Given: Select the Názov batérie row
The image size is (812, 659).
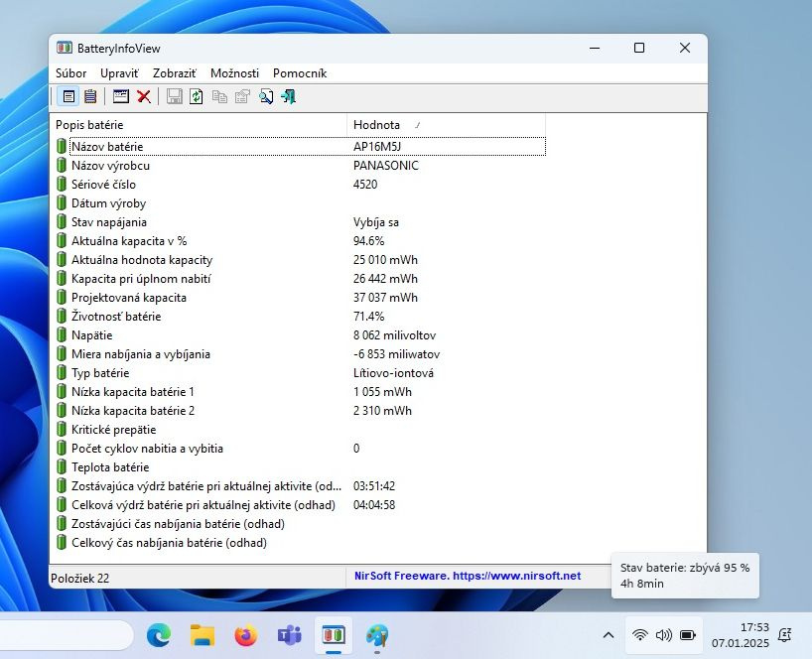Looking at the screenshot, I should pos(300,147).
